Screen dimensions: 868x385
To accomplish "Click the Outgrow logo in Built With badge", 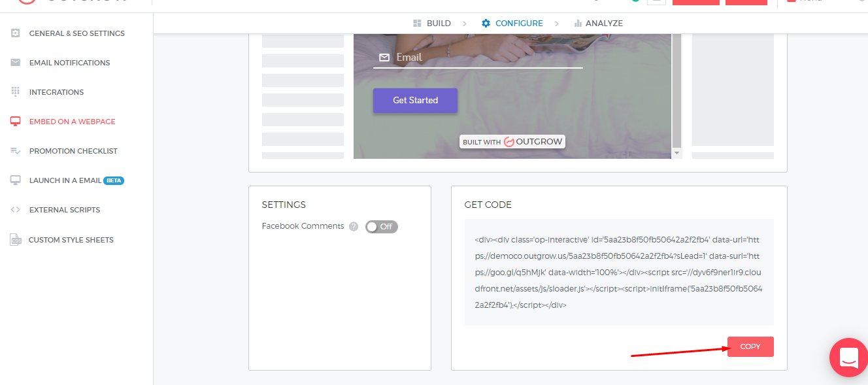I will coord(509,141).
